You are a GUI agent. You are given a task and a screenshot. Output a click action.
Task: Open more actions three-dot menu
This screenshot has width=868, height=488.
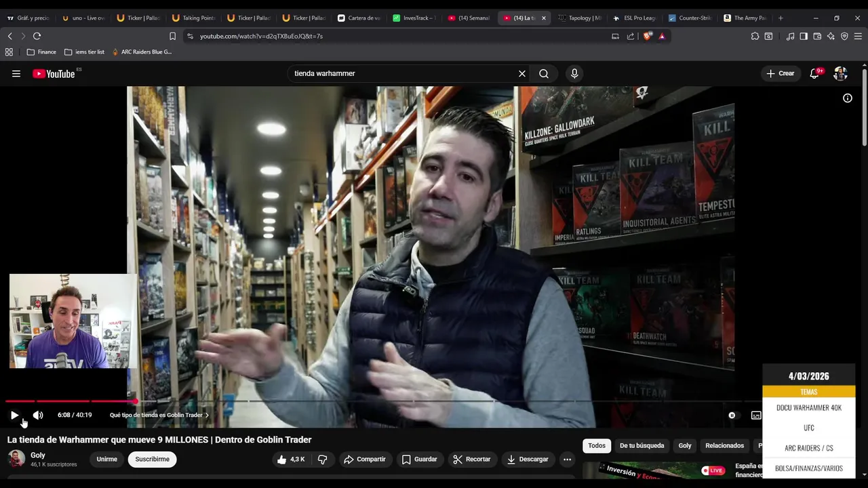(567, 459)
